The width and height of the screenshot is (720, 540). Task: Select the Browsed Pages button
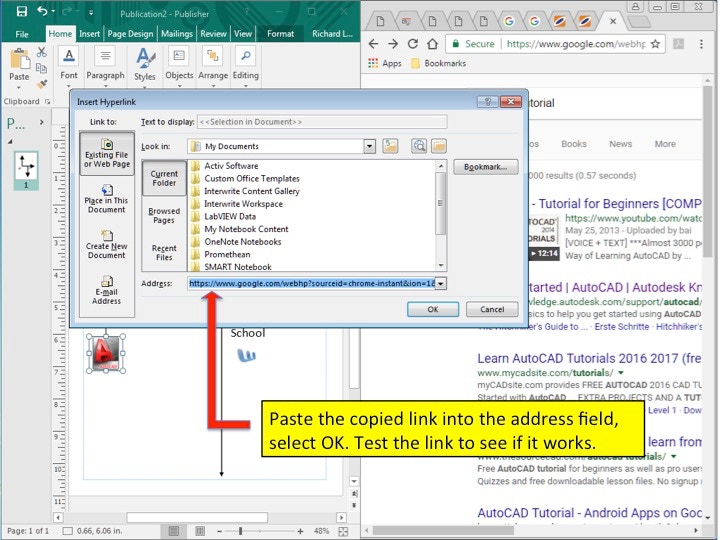point(164,215)
